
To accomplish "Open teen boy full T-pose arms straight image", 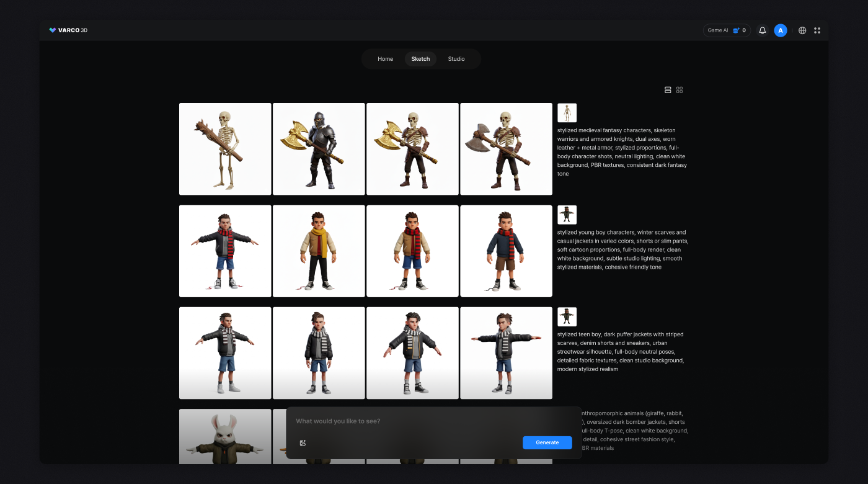I will [506, 353].
